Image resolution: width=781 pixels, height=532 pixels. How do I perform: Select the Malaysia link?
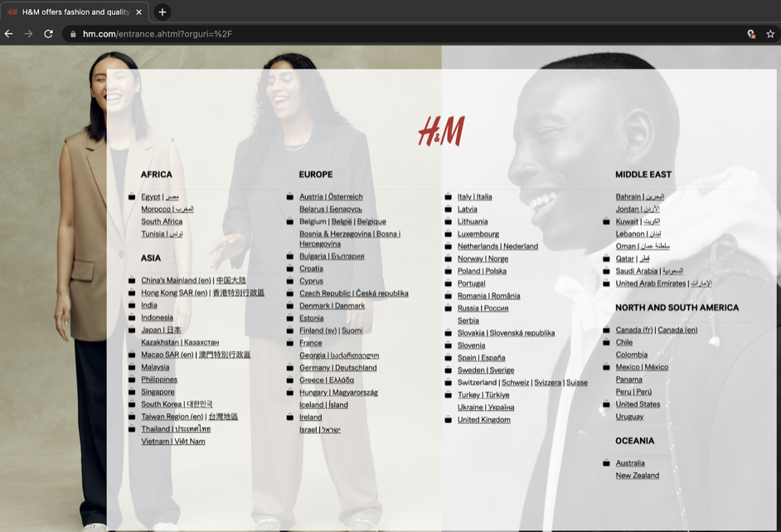155,367
